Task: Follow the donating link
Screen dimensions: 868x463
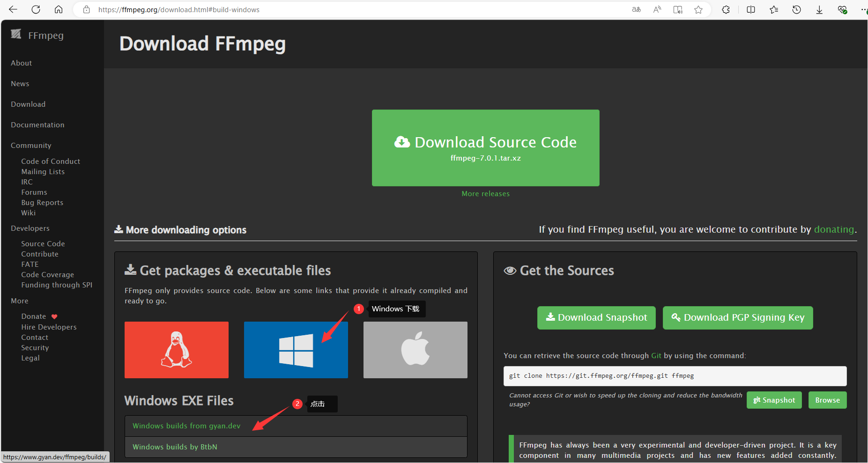Action: pos(834,229)
